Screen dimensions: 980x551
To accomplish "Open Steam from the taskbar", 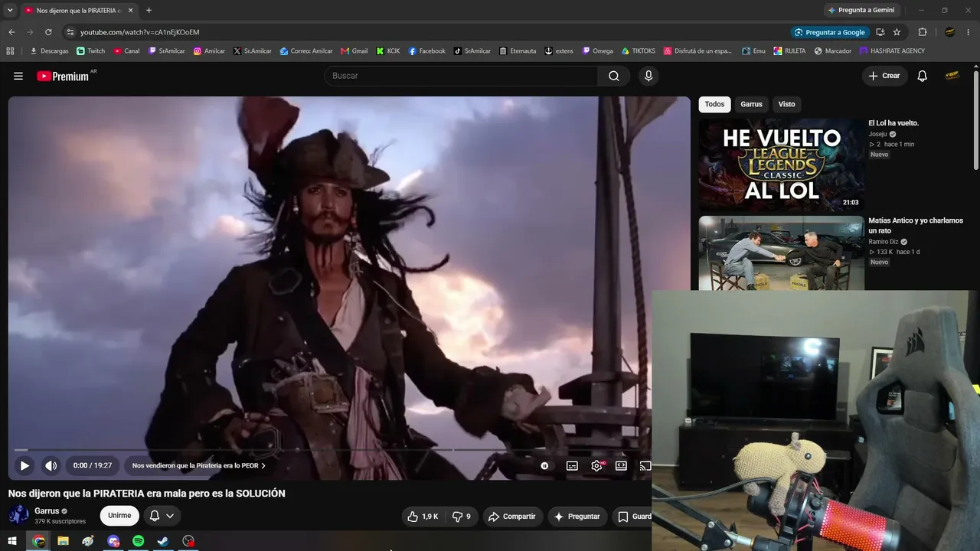I will 163,541.
